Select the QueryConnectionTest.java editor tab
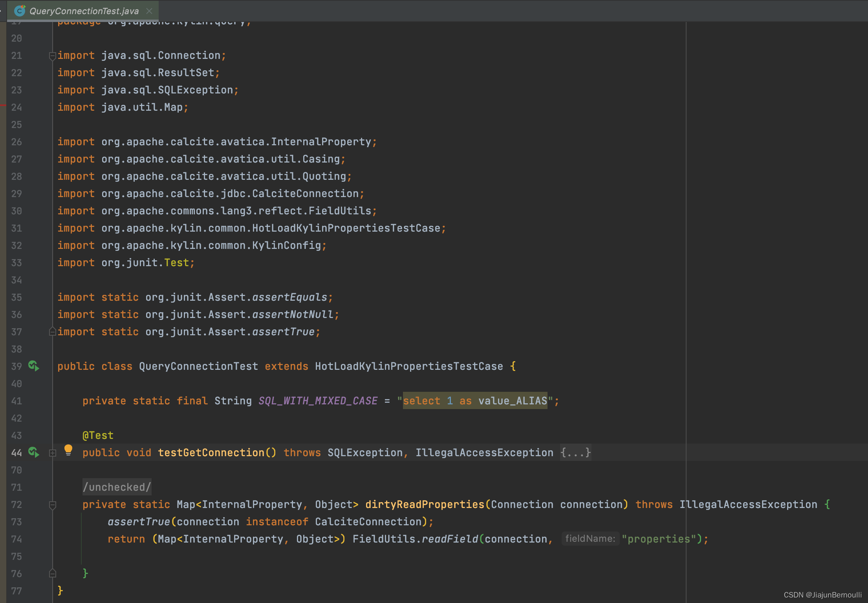Viewport: 868px width, 603px height. [x=84, y=11]
